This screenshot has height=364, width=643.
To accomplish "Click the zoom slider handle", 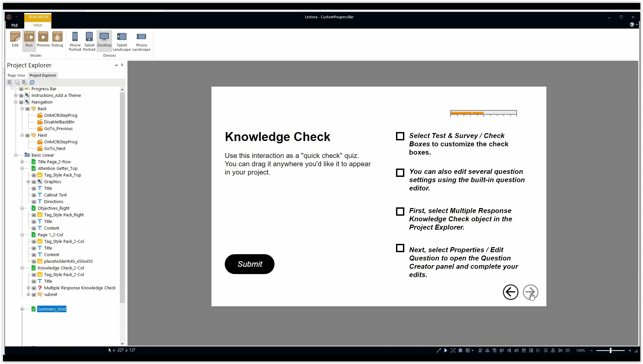I will (x=610, y=350).
